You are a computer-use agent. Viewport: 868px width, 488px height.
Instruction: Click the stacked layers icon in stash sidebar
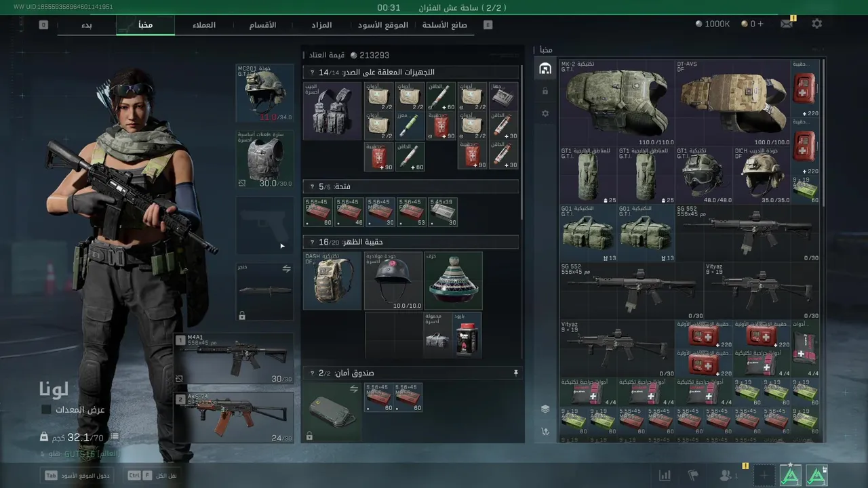point(545,409)
